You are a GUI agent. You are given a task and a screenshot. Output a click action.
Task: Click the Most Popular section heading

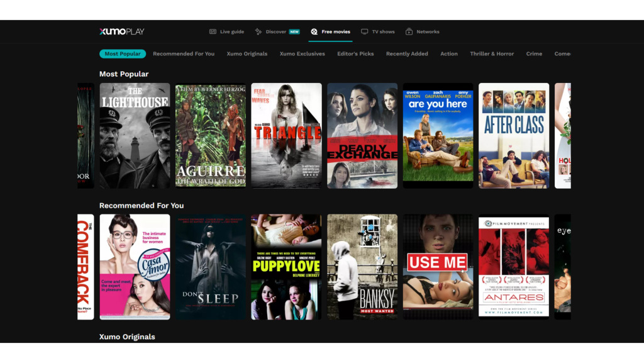tap(124, 74)
